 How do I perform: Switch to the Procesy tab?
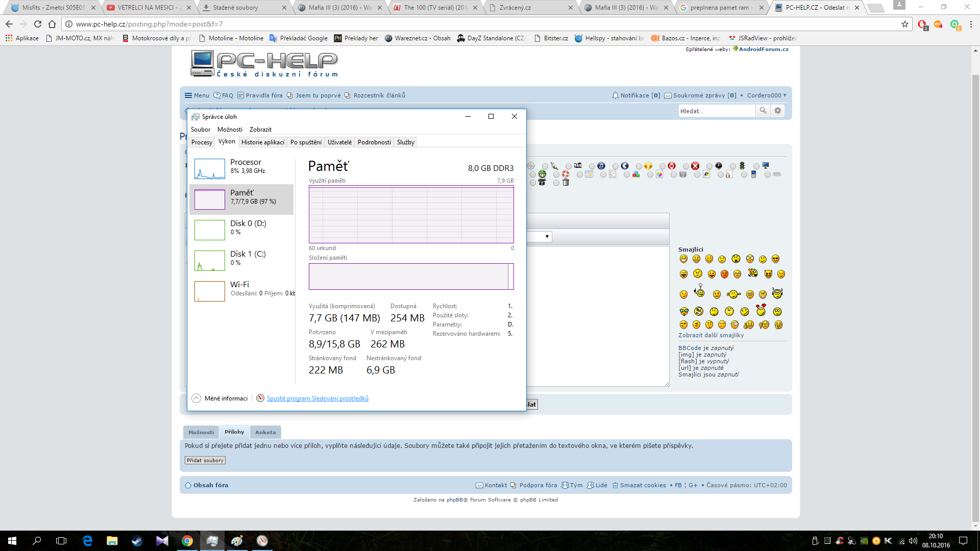tap(202, 142)
